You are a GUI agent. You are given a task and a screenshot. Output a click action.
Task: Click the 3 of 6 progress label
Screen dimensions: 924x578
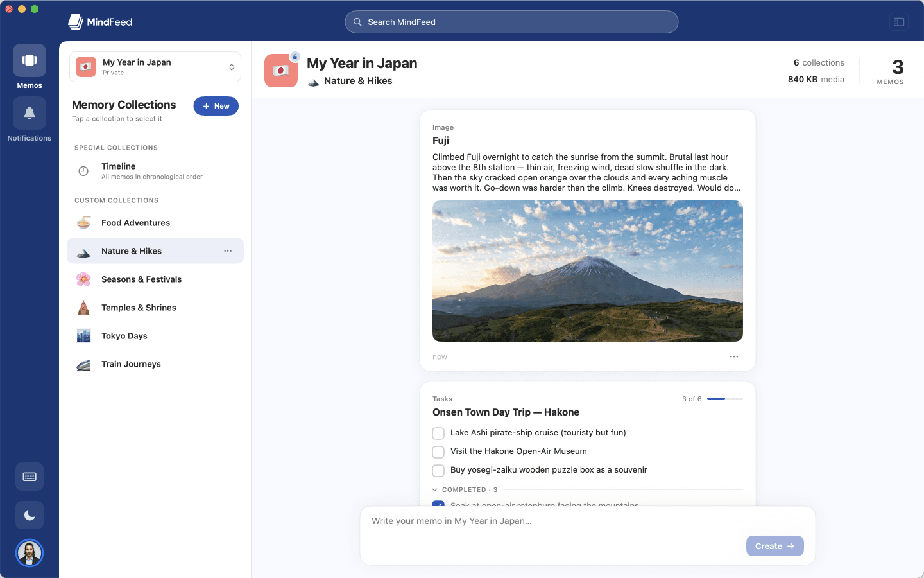coord(692,399)
